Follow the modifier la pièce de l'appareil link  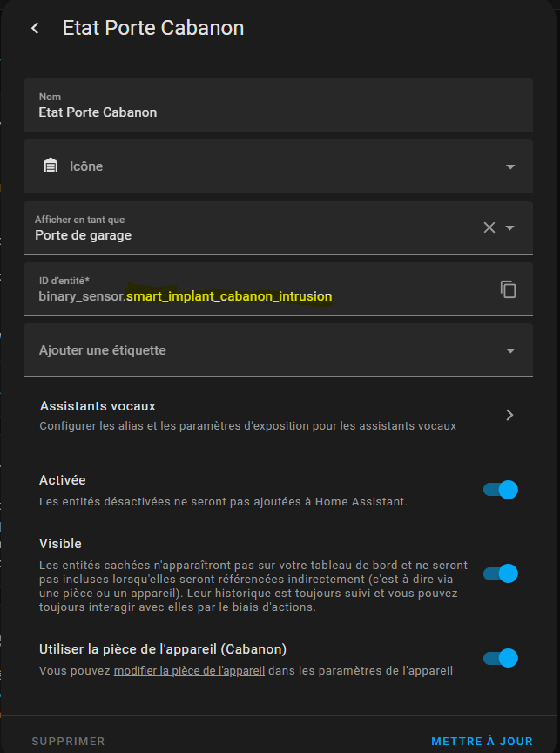[x=189, y=671]
